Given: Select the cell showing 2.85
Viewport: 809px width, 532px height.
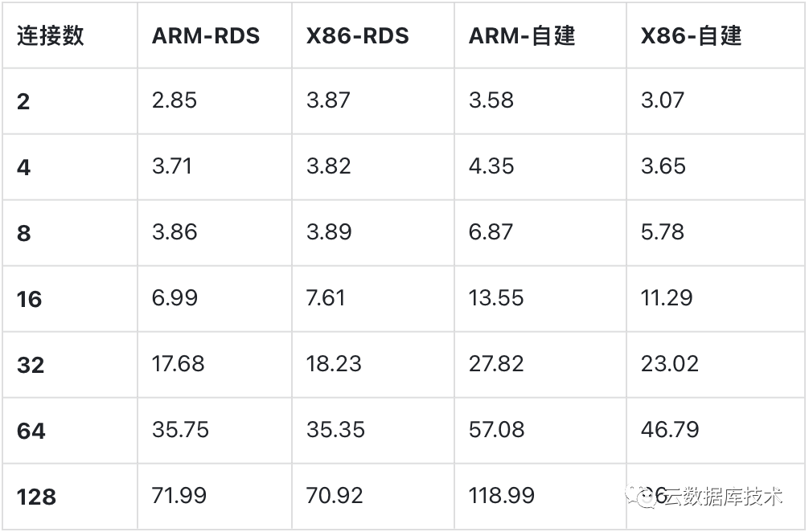Looking at the screenshot, I should [x=175, y=100].
